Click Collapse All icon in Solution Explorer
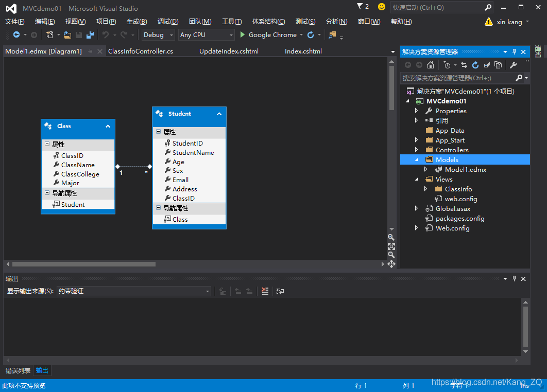The height and width of the screenshot is (392, 547). [x=487, y=65]
